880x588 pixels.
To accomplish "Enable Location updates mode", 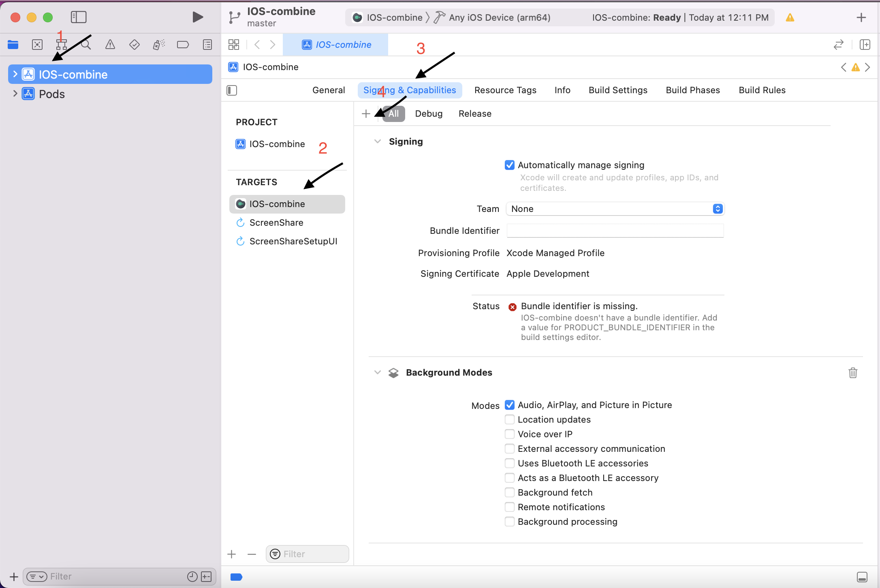I will (510, 419).
